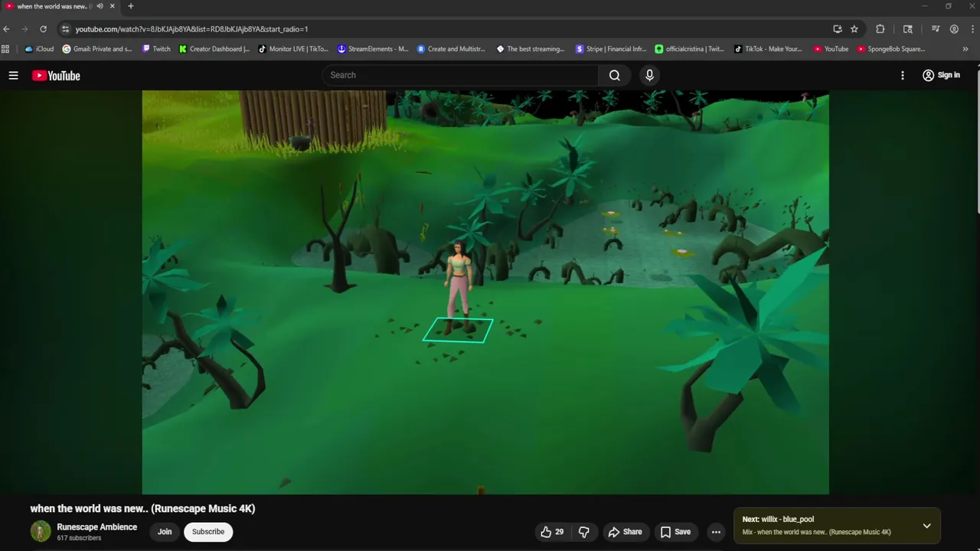Open the SpongeBob Square bookmark
Image resolution: width=980 pixels, height=551 pixels.
coord(891,49)
